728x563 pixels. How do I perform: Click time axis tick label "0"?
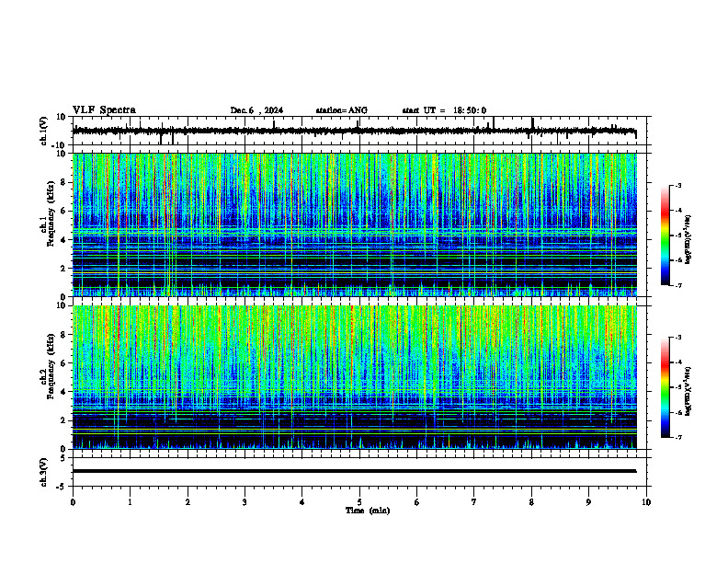click(x=73, y=502)
